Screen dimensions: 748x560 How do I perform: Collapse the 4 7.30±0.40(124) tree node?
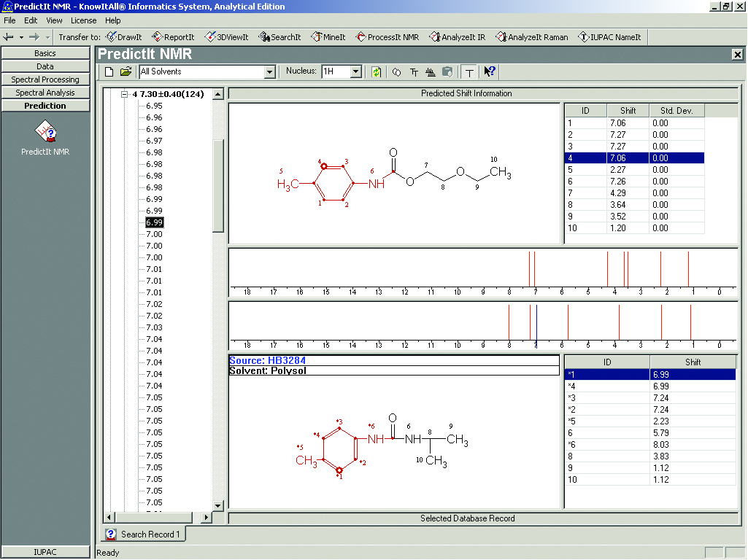125,94
